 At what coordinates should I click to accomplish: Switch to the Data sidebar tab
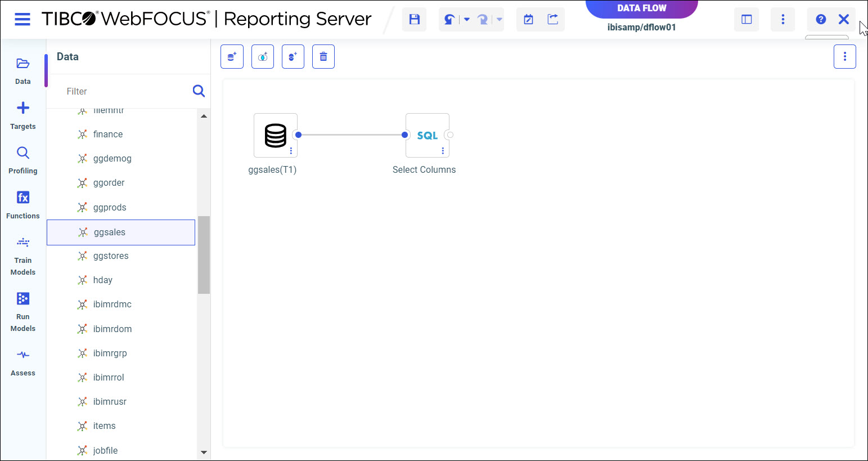(x=23, y=71)
